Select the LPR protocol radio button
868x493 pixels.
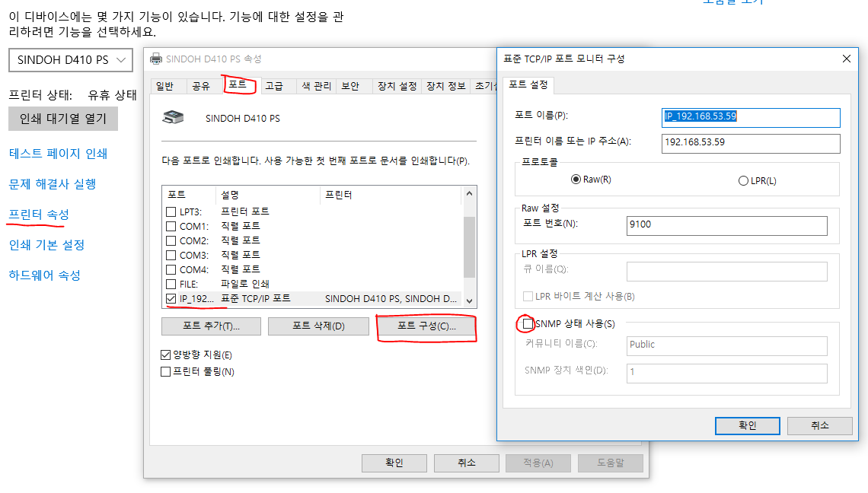[x=743, y=181]
